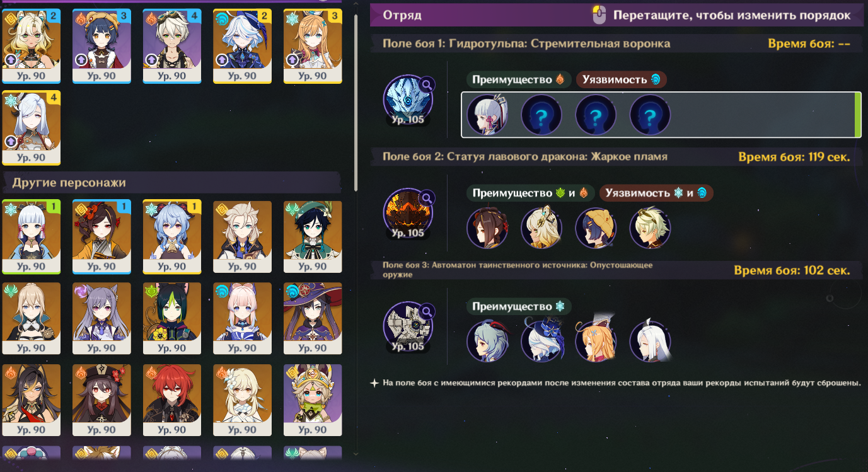
Task: Pick the red-haired Diluc character card
Action: tap(172, 400)
